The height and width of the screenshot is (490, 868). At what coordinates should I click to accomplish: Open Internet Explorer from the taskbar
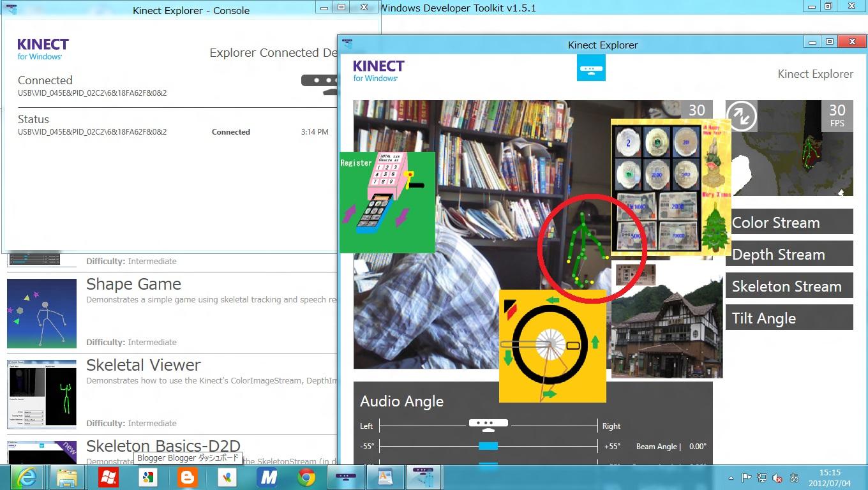point(27,477)
